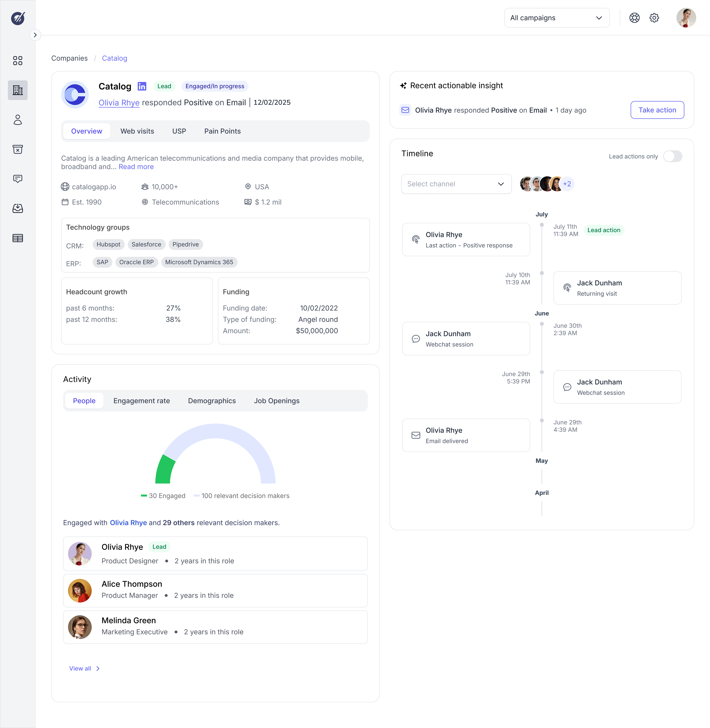
Task: Open the inbox download icon in sidebar
Action: click(x=18, y=208)
